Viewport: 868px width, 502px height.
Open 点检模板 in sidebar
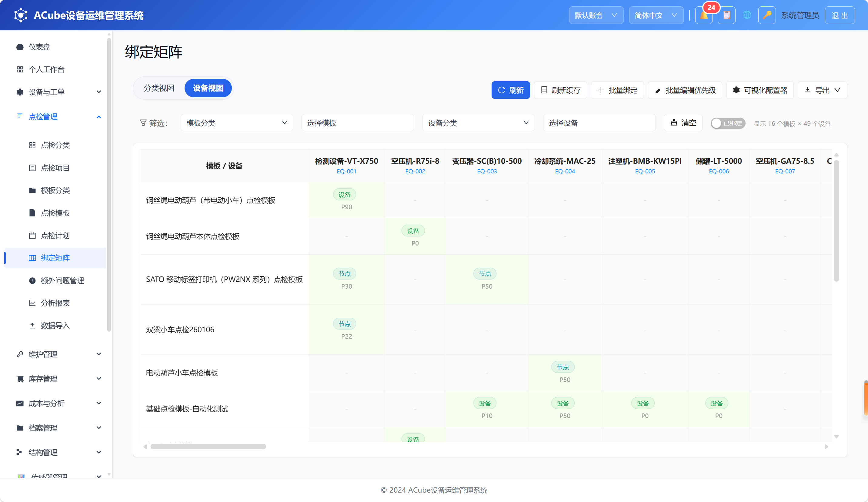(55, 213)
